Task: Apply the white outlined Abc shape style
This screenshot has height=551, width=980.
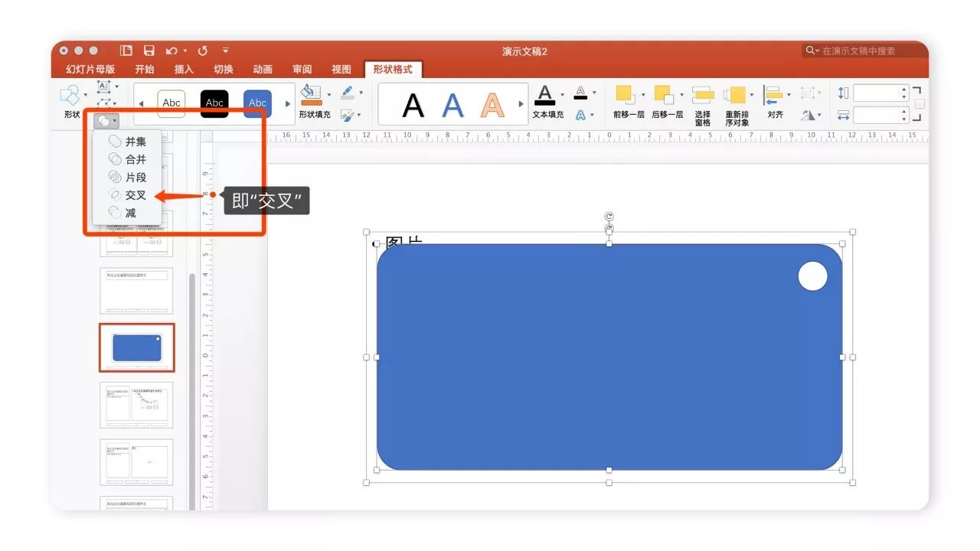Action: [171, 103]
